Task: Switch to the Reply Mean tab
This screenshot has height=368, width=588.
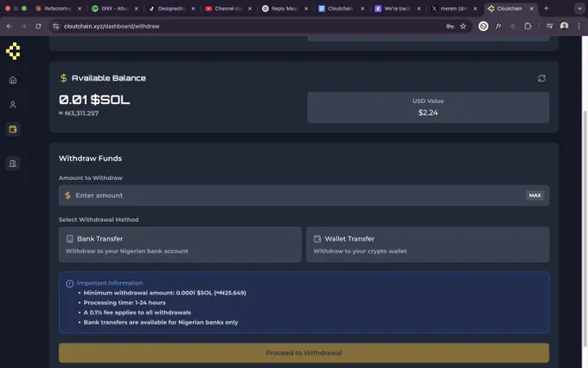Action: point(284,9)
